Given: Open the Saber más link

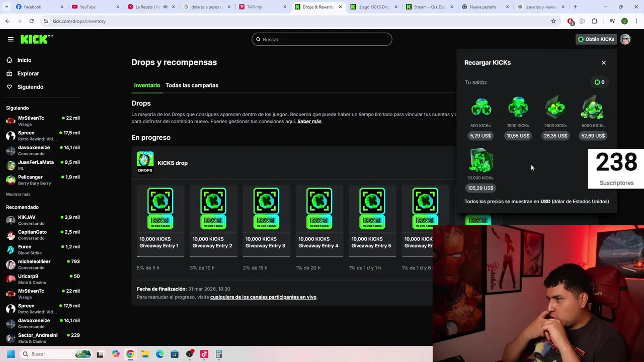Looking at the screenshot, I should point(309,122).
